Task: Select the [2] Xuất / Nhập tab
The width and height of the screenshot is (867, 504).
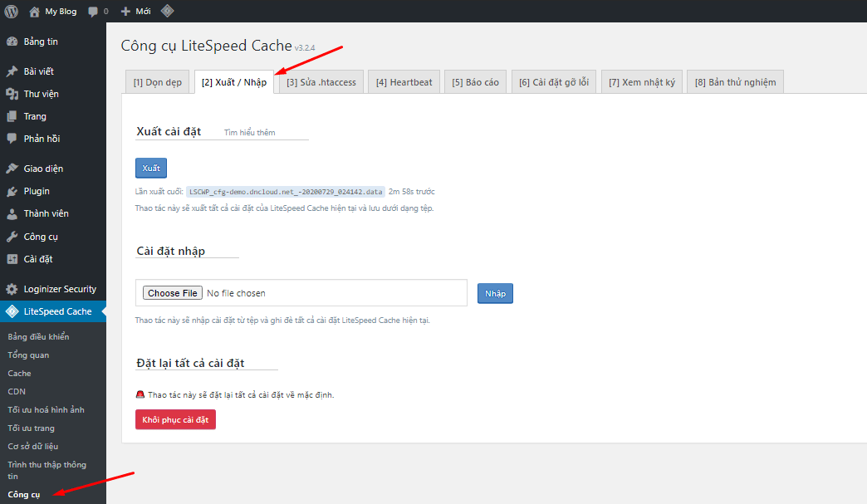Action: coord(234,82)
